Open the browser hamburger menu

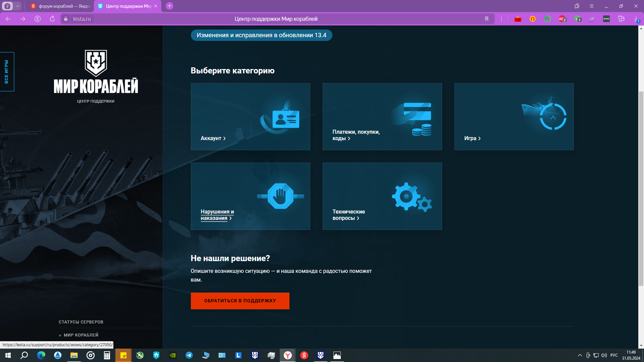pyautogui.click(x=591, y=6)
